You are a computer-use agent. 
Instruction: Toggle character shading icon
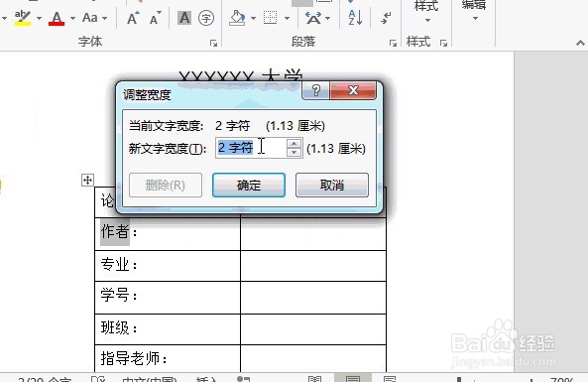pos(184,18)
